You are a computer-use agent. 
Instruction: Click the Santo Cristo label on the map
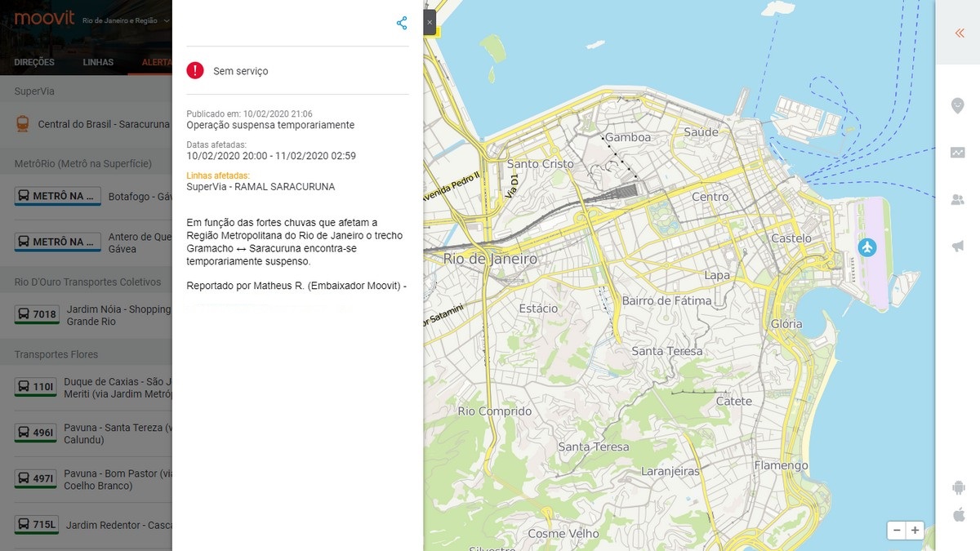coord(541,163)
